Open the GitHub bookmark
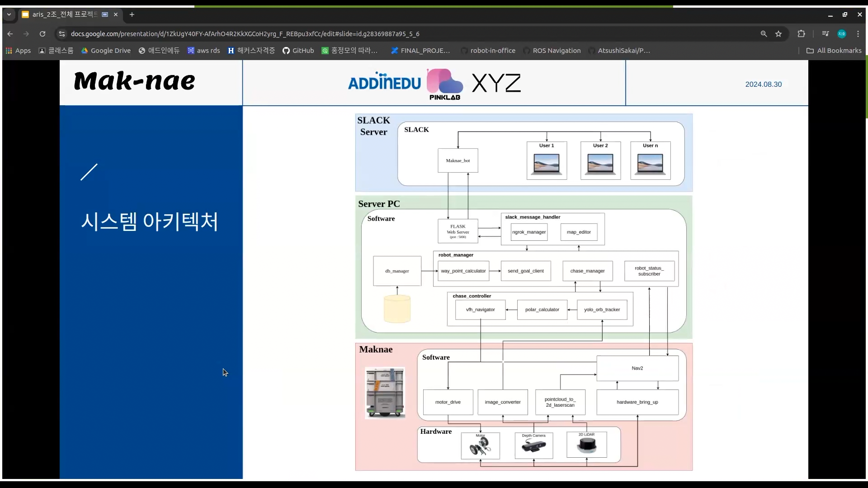868x488 pixels. pyautogui.click(x=298, y=51)
